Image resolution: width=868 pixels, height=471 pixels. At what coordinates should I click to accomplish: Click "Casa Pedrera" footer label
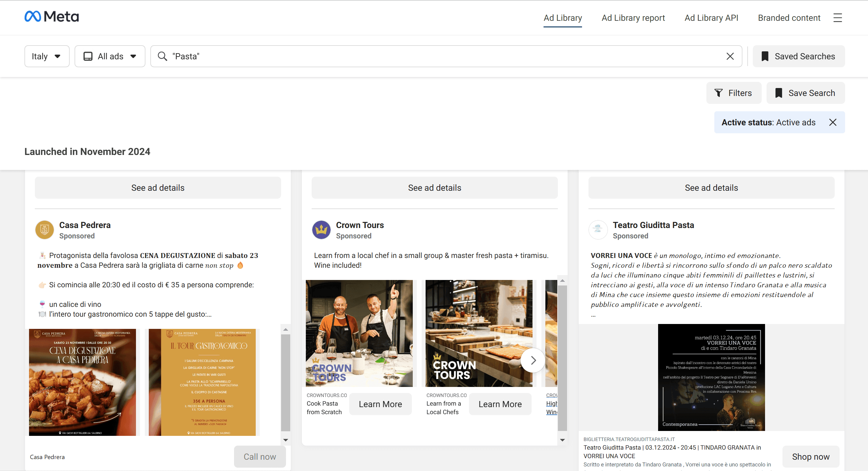click(x=47, y=457)
